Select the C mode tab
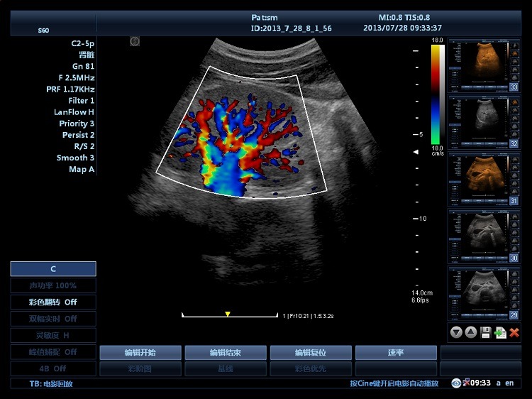 pos(53,269)
